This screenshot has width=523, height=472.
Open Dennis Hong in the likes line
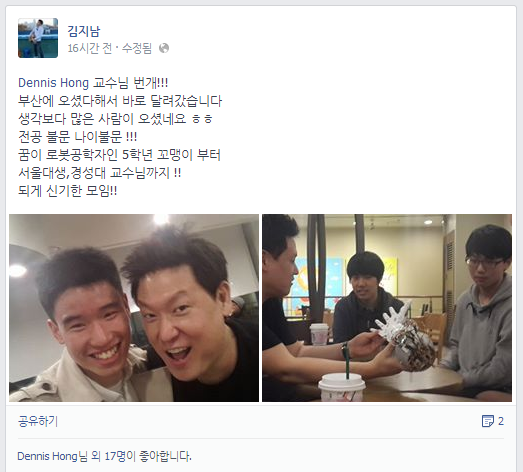(47, 456)
